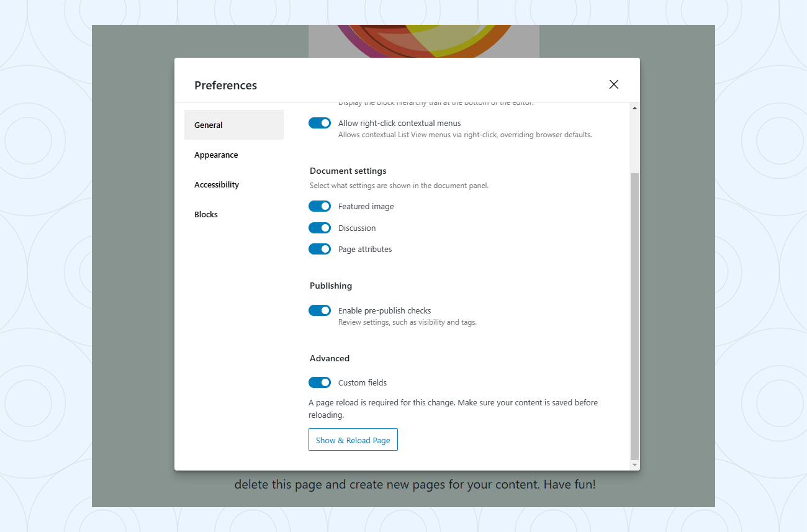Click the preferences scrollbar thumb
The width and height of the screenshot is (807, 532).
tap(634, 317)
